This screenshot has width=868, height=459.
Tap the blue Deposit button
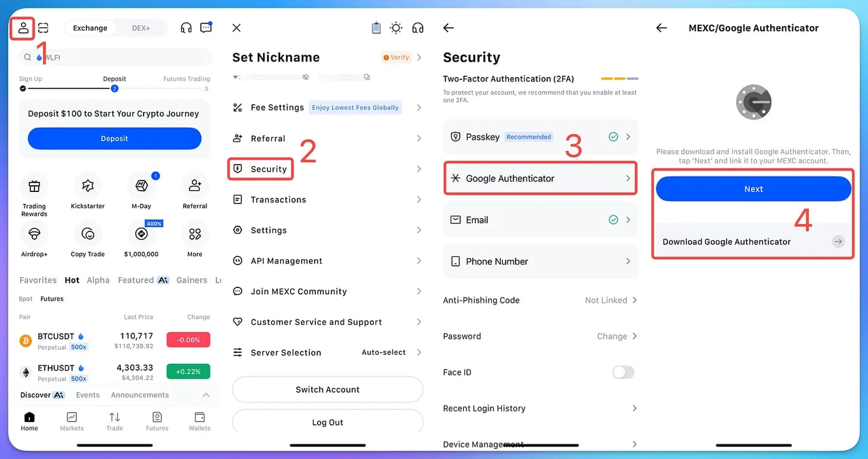click(114, 139)
